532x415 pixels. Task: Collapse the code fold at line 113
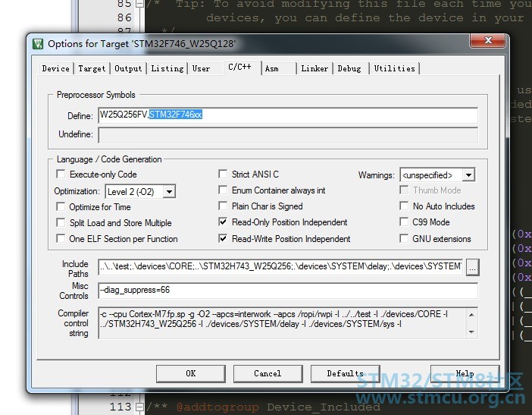[139, 407]
